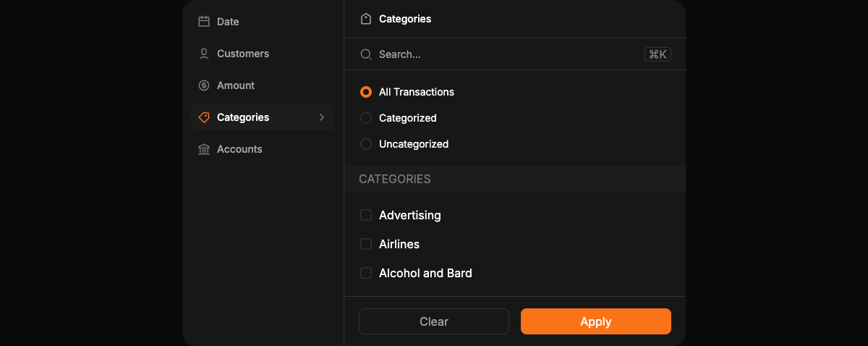
Task: Focus the Search input field
Action: coord(506,54)
